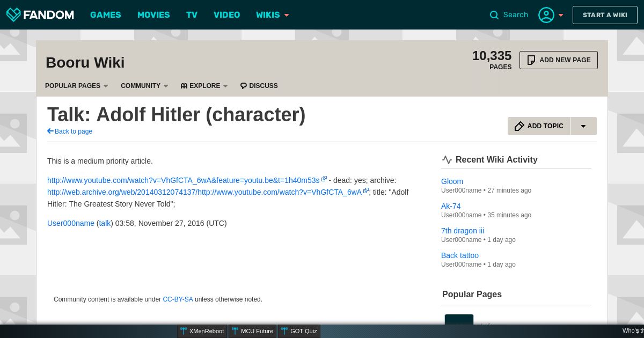This screenshot has height=338, width=644.
Task: Open the Ak-74 recent activity link
Action: pyautogui.click(x=451, y=206)
